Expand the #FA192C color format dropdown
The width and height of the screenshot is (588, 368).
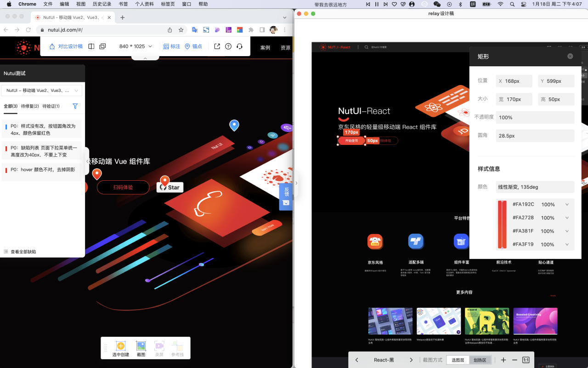(x=567, y=204)
